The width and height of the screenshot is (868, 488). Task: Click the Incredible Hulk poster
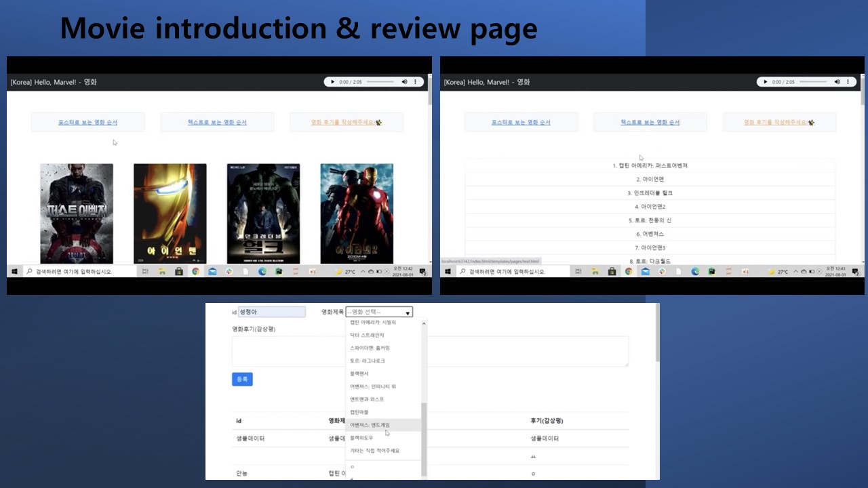tap(263, 213)
